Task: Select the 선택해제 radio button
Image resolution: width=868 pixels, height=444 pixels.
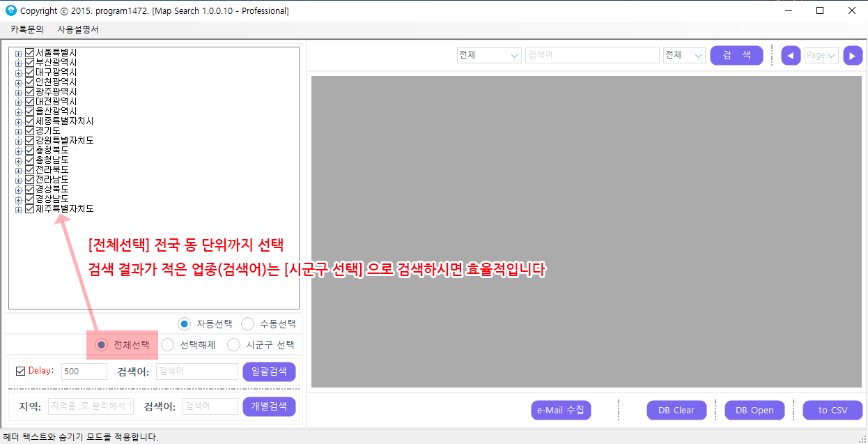Action: [x=168, y=345]
